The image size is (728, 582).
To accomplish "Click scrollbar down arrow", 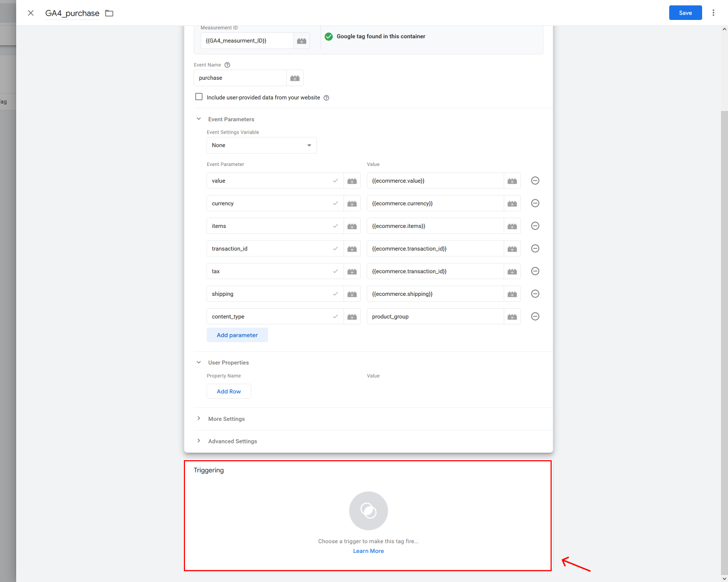I will pos(724,579).
